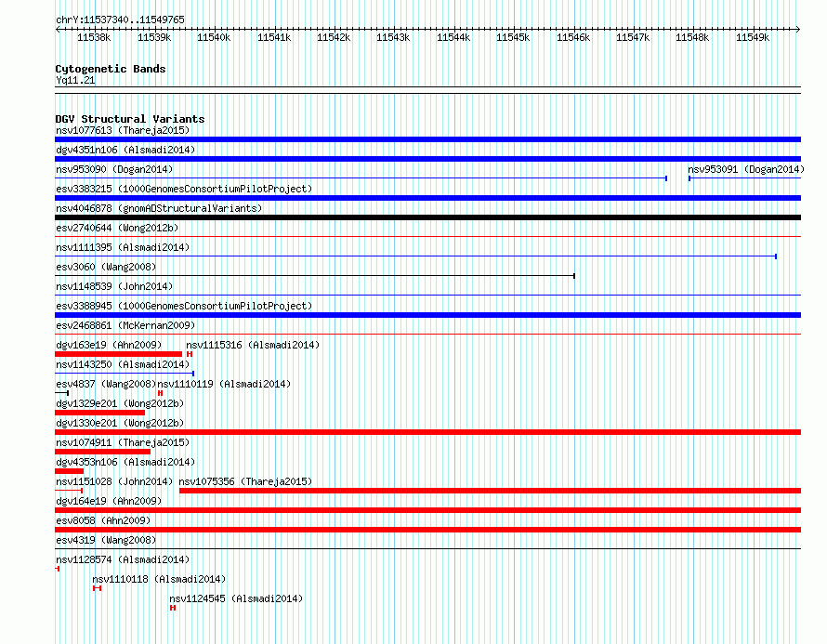Select dgv1329e201 (Wong2012b) label
This screenshot has width=827, height=644.
tap(120, 403)
